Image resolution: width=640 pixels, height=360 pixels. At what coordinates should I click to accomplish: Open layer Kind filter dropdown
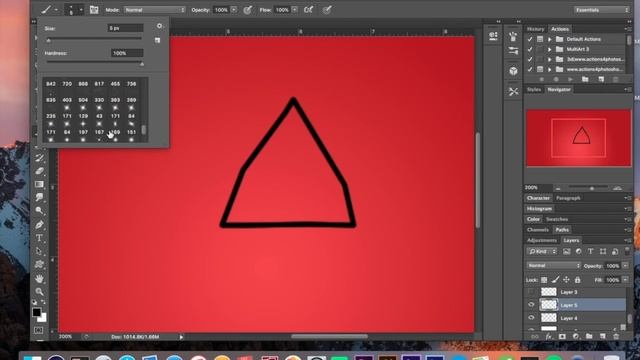coord(542,251)
